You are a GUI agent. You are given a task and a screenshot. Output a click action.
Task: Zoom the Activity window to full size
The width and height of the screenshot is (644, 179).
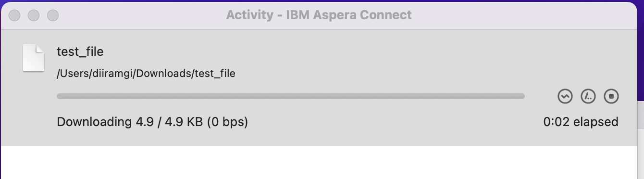(x=53, y=15)
